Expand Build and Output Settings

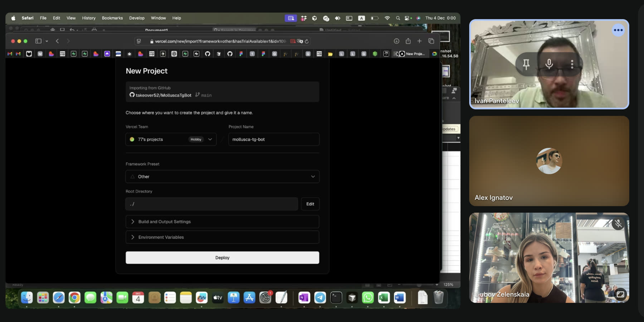222,222
